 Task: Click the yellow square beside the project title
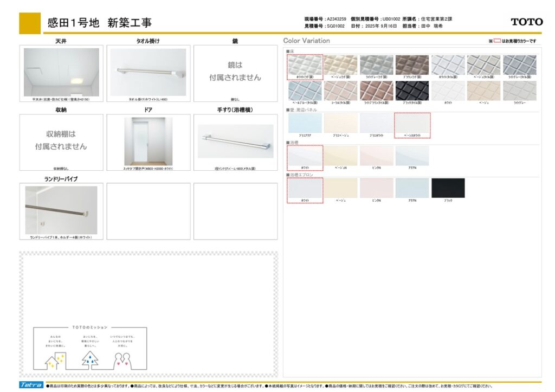pyautogui.click(x=30, y=23)
